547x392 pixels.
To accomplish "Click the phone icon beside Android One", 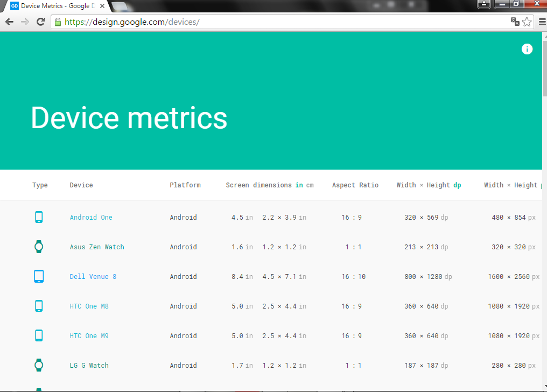I will click(39, 217).
